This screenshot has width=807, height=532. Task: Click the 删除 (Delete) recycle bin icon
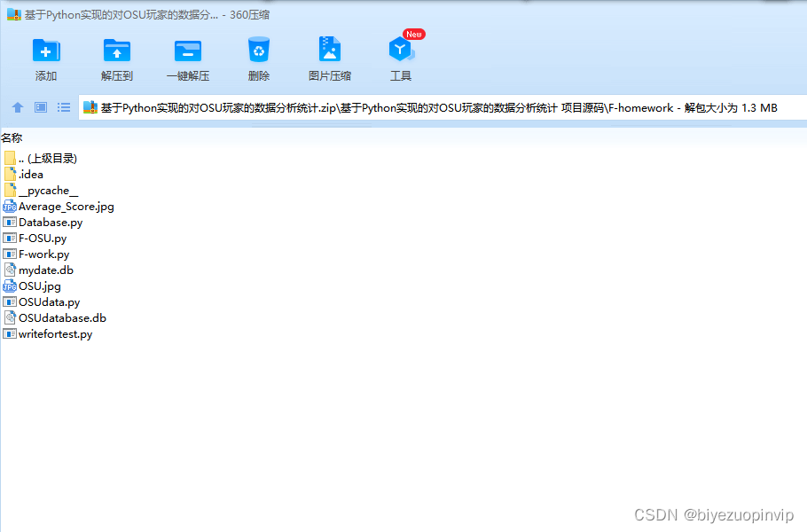[258, 50]
